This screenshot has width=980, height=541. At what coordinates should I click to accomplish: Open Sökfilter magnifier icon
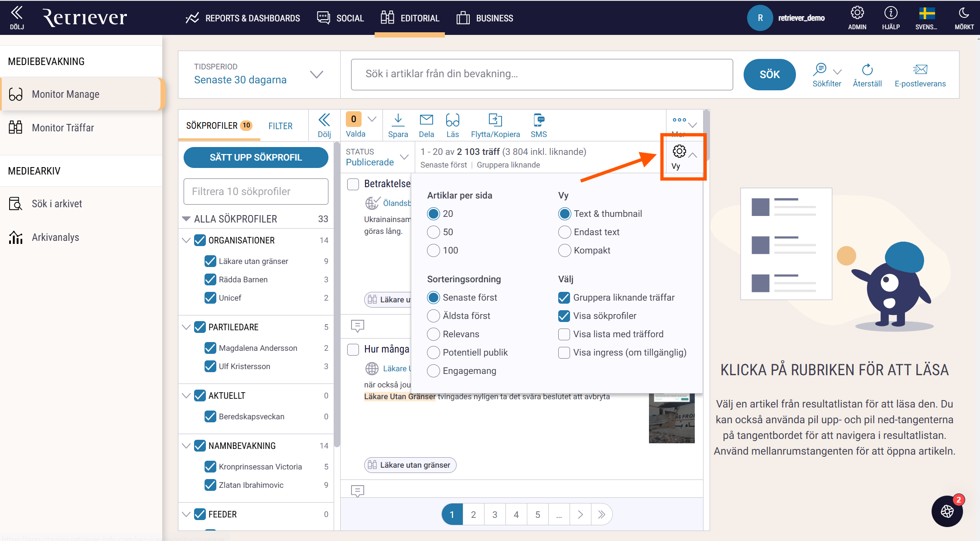(820, 69)
